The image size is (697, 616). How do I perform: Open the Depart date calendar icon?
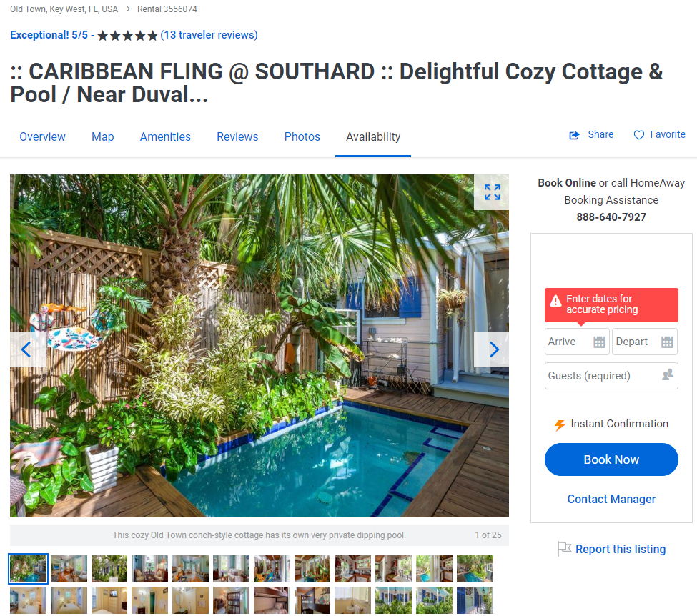click(667, 342)
